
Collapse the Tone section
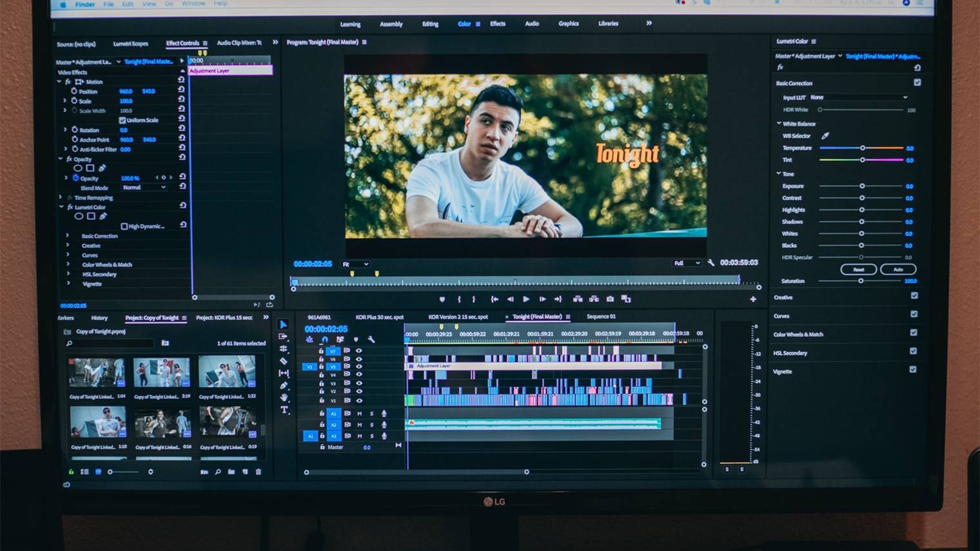779,173
